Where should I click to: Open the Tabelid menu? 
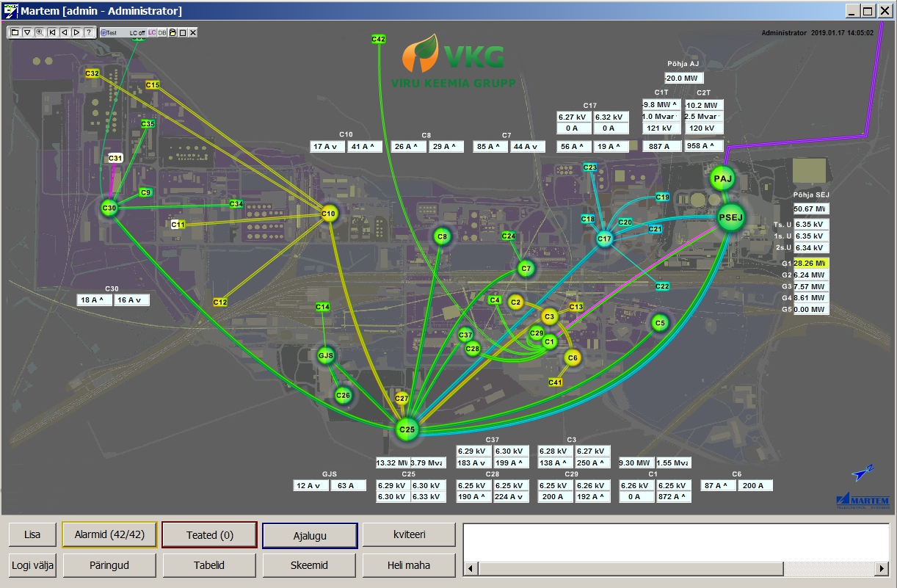pyautogui.click(x=209, y=565)
